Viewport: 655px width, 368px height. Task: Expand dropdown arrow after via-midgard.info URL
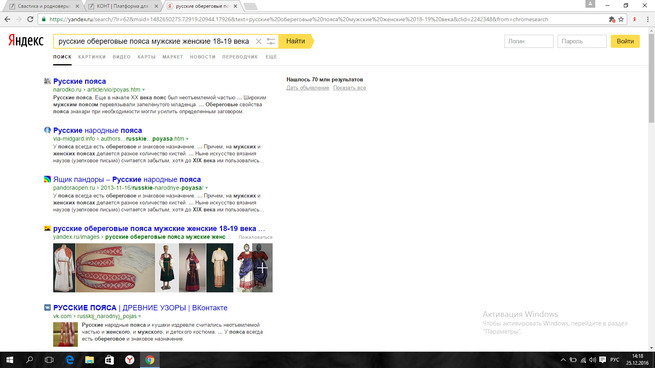pos(187,139)
